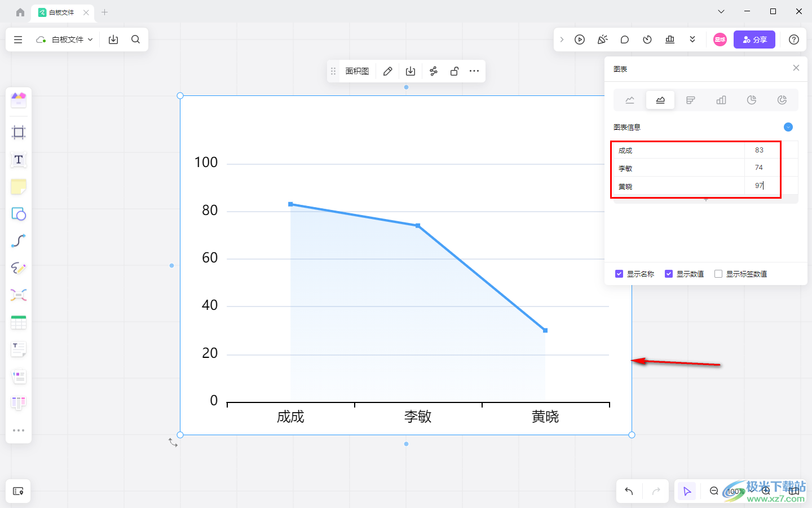
Task: Enable 显示标签数值 checkbox
Action: (x=718, y=274)
